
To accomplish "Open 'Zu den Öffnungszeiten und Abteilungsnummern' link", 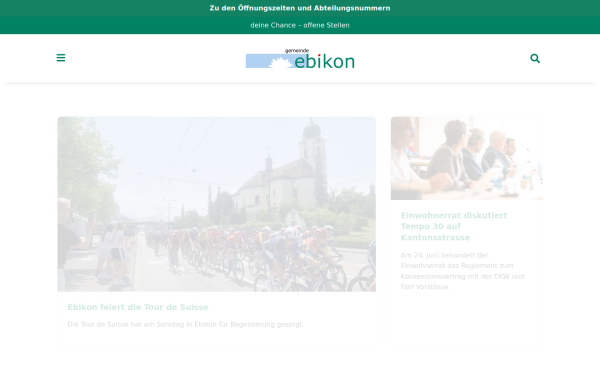I will click(x=300, y=8).
